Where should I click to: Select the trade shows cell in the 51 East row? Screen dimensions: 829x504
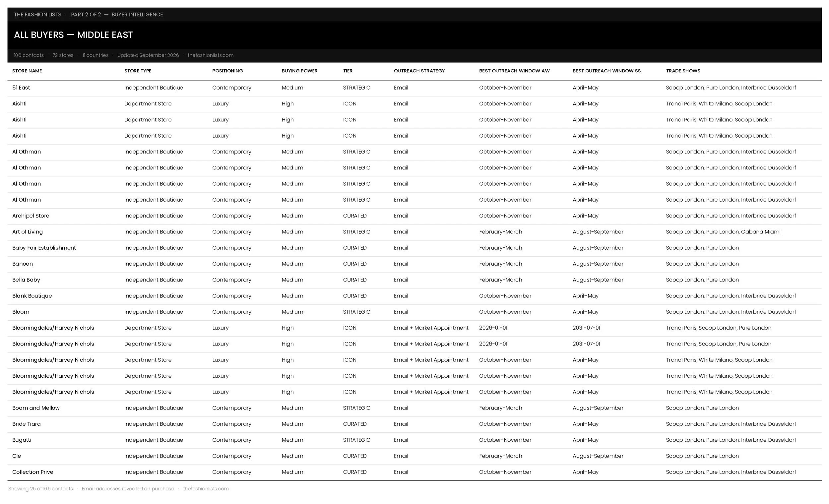click(x=731, y=88)
